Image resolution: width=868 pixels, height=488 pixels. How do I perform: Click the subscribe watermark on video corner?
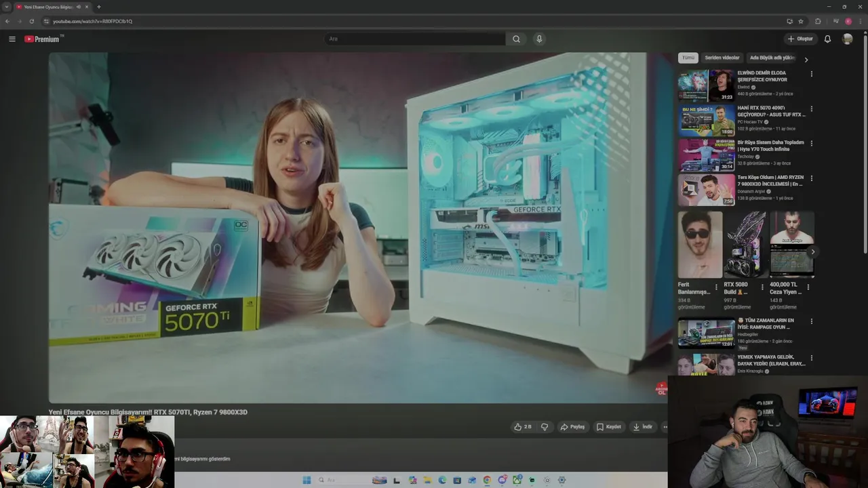661,389
